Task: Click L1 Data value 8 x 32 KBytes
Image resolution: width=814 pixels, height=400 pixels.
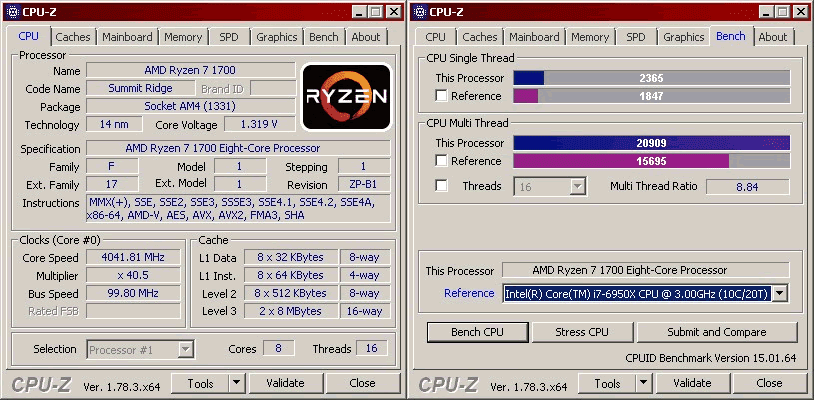Action: click(x=290, y=257)
